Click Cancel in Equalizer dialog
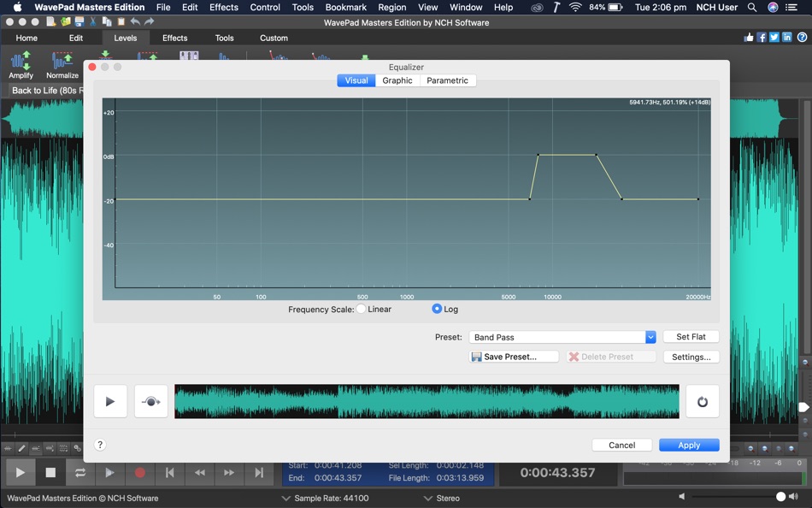This screenshot has height=508, width=812. point(622,445)
